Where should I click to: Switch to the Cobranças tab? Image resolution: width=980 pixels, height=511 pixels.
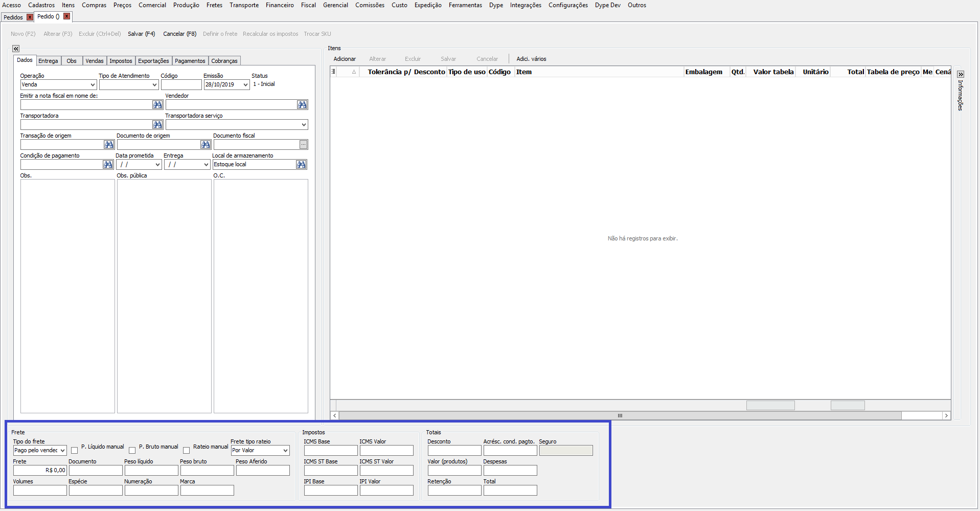coord(224,61)
